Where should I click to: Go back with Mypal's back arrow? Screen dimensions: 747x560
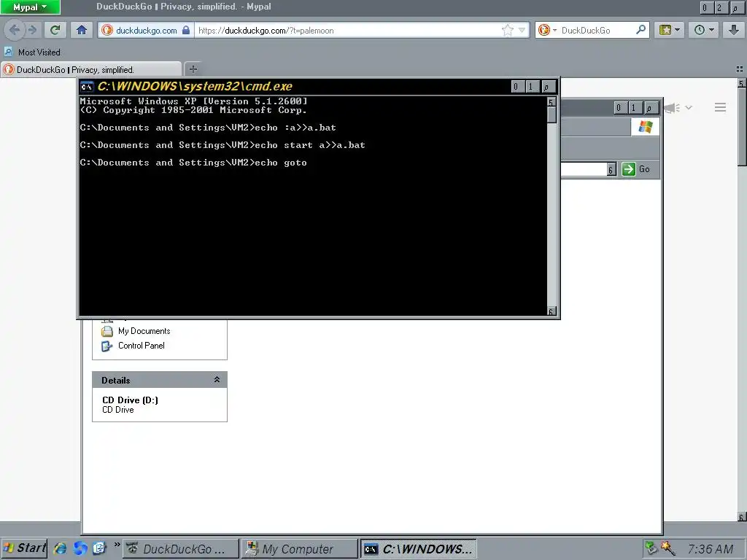(x=15, y=31)
